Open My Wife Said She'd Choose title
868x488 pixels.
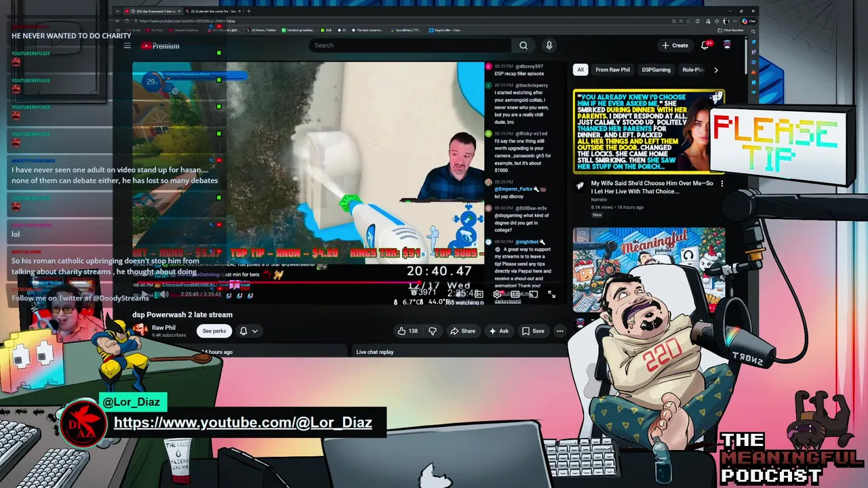[652, 187]
